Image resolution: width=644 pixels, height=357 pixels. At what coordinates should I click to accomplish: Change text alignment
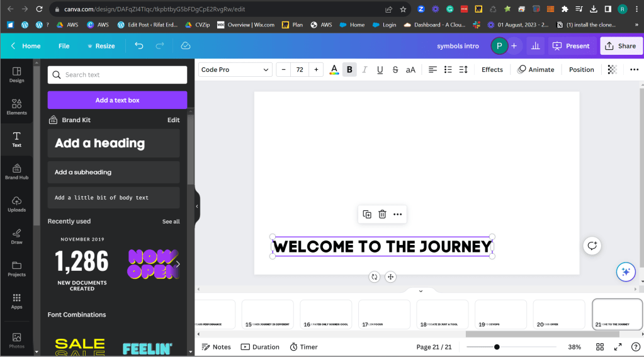point(432,70)
